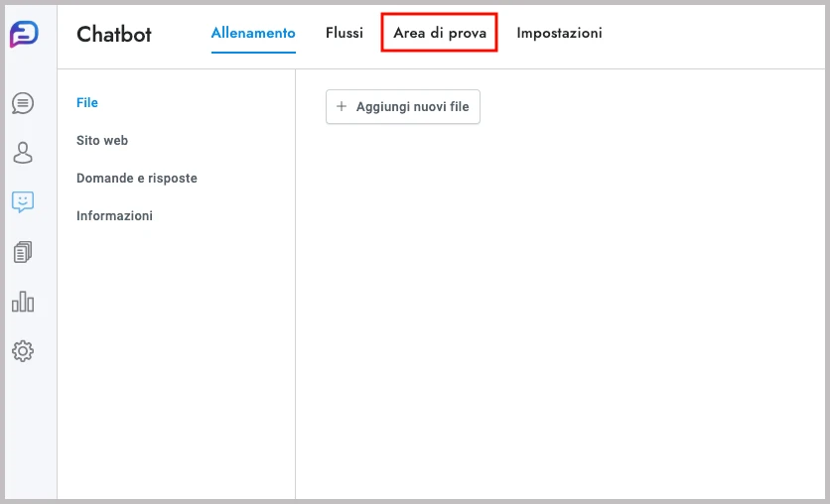
Task: Click the plus icon in Aggiungi nuovi file
Action: (343, 107)
